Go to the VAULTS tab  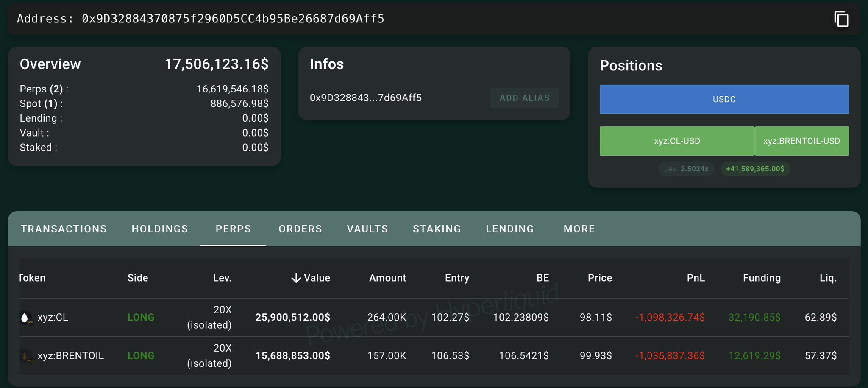[367, 229]
